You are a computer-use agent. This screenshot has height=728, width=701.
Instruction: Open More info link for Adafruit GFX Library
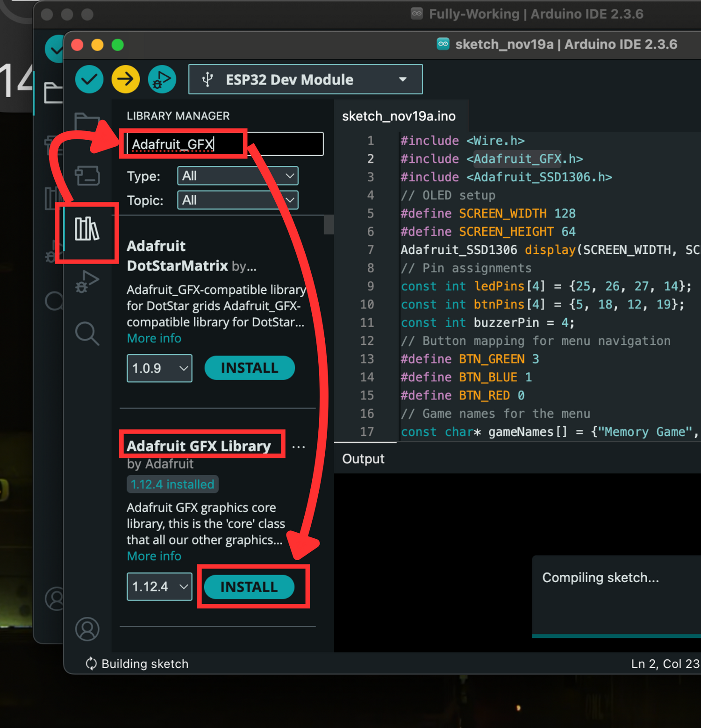(154, 556)
